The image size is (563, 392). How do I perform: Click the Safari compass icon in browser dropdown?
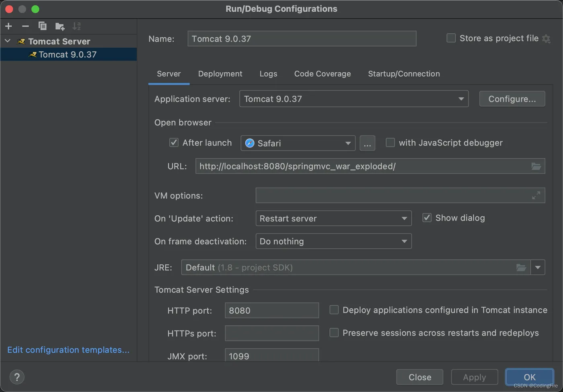click(250, 143)
